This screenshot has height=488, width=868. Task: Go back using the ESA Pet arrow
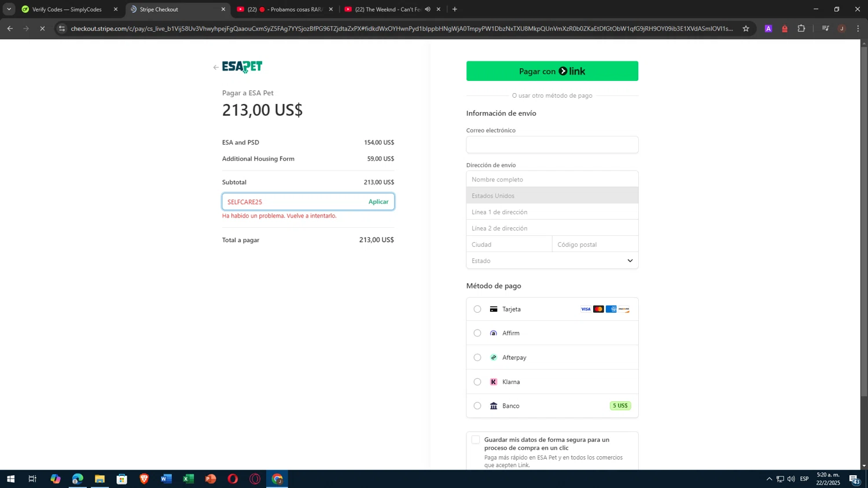pyautogui.click(x=216, y=68)
